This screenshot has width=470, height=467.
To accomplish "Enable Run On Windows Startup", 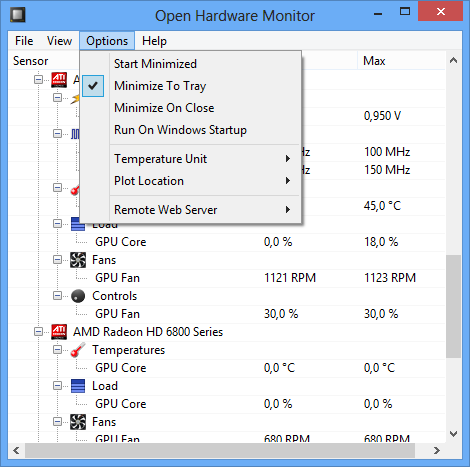I will coord(191,130).
